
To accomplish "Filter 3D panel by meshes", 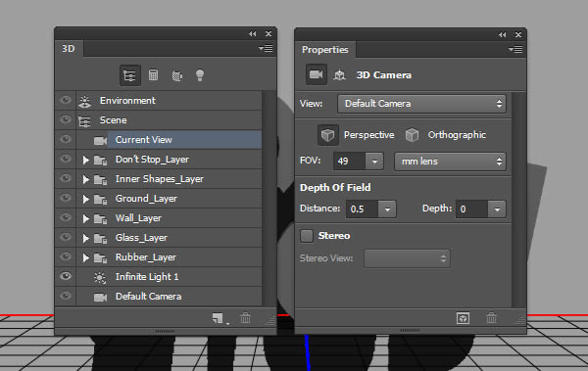I will click(153, 75).
